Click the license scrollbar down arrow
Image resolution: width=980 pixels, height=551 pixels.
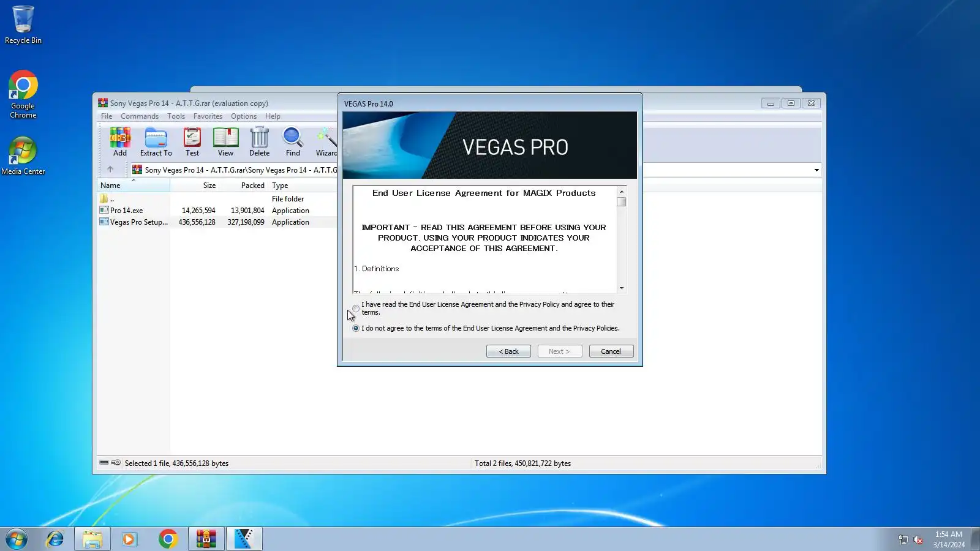[x=622, y=288]
